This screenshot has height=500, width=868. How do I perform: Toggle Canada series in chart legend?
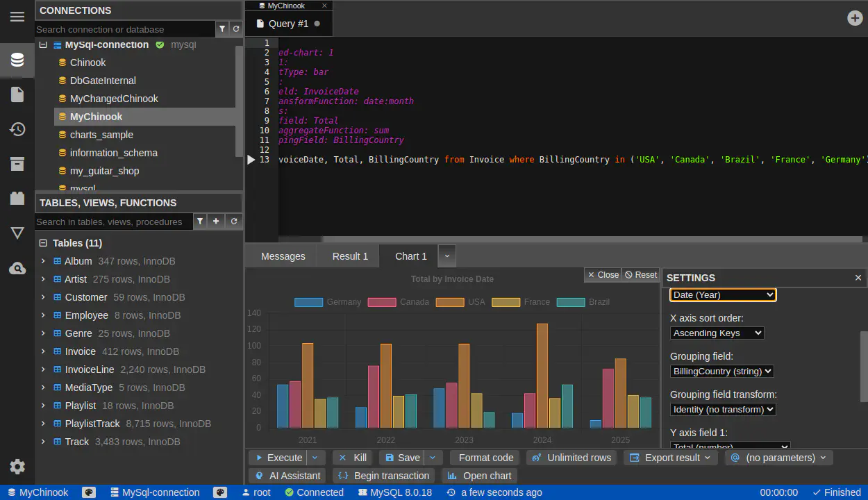click(399, 302)
